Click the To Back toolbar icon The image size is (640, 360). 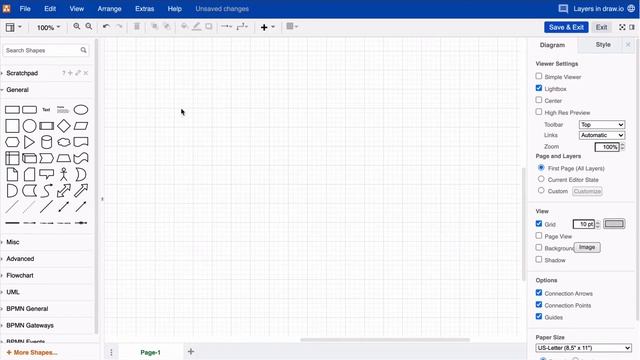pyautogui.click(x=167, y=27)
